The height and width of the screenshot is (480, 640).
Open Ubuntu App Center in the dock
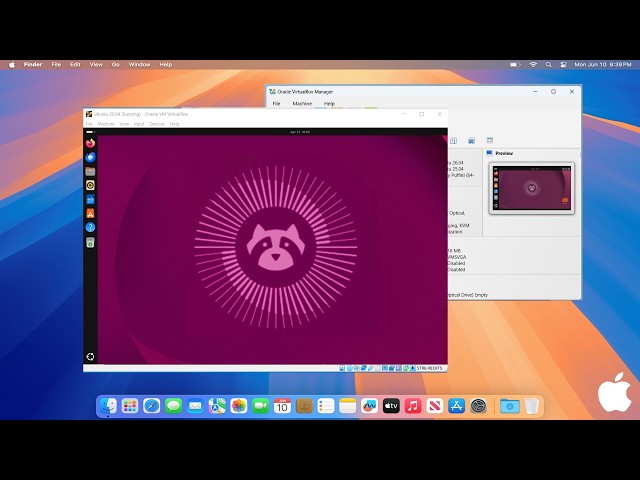tap(90, 213)
